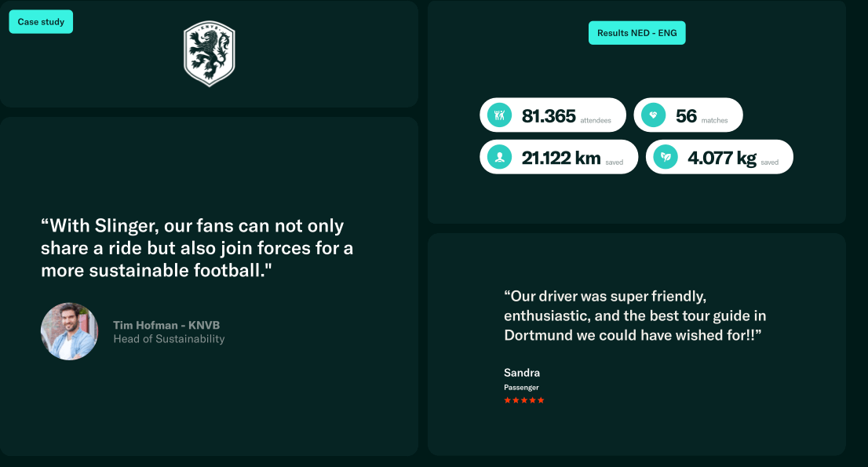
Task: Click the Slinger sustainable football quote
Action: pyautogui.click(x=197, y=248)
